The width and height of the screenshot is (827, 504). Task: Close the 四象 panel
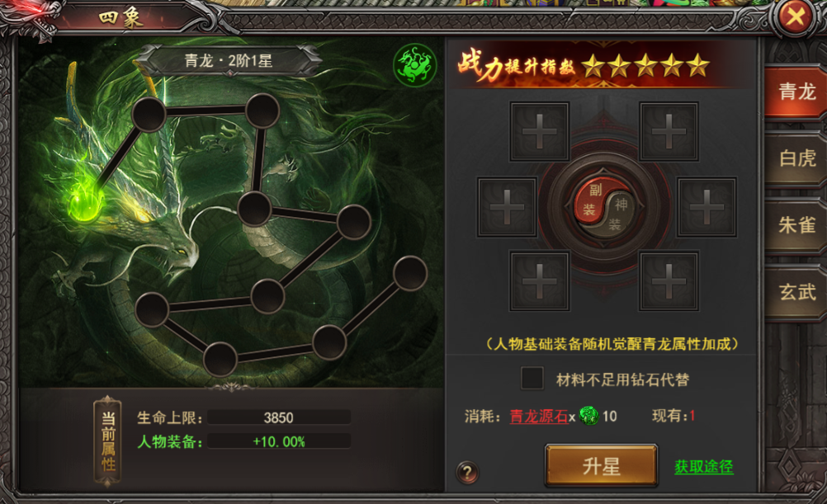tap(796, 16)
